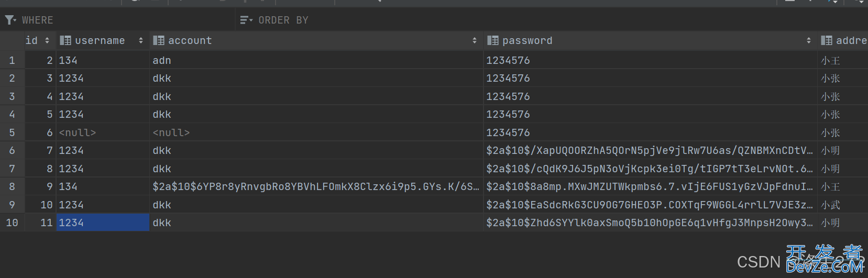Click the WHERE filter funnel icon
The image size is (868, 278).
(x=10, y=20)
